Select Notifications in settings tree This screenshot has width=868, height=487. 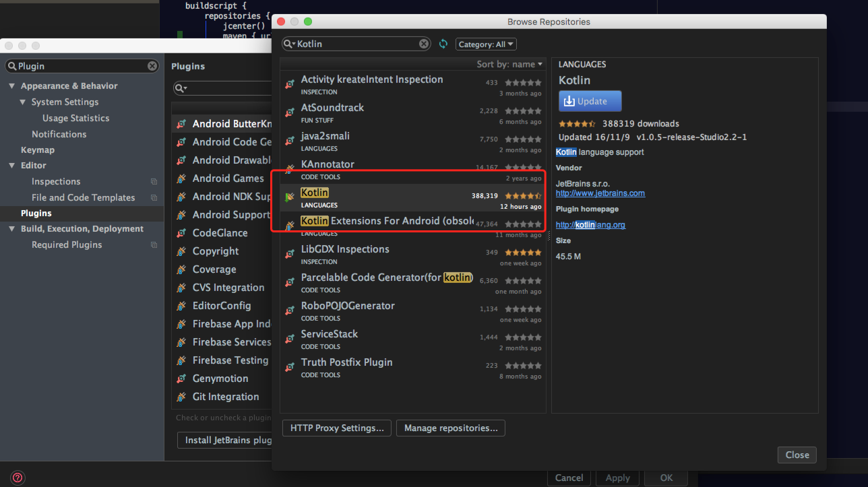[x=59, y=134]
